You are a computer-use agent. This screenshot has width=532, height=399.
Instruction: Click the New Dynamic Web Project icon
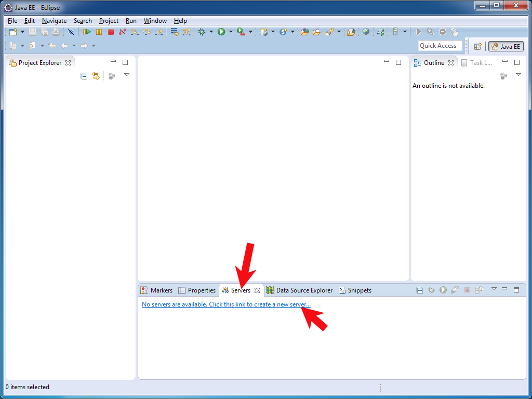[263, 32]
